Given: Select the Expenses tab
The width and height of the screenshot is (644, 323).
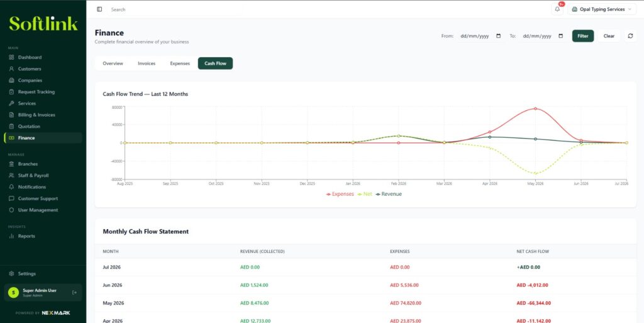Looking at the screenshot, I should (180, 64).
